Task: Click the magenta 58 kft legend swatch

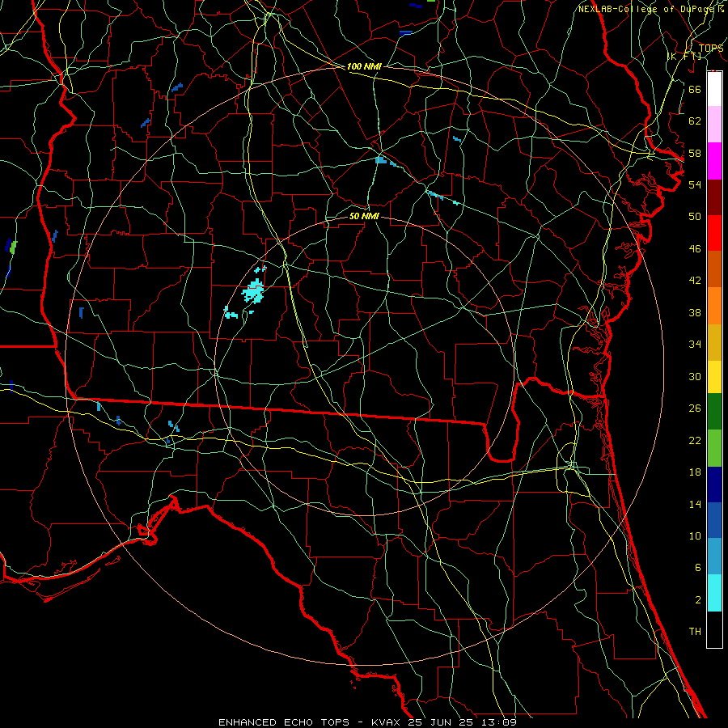Action: point(714,161)
